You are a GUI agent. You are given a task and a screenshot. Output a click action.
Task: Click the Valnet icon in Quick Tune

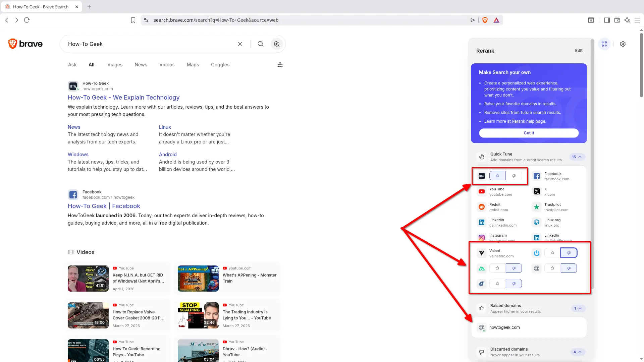point(482,253)
